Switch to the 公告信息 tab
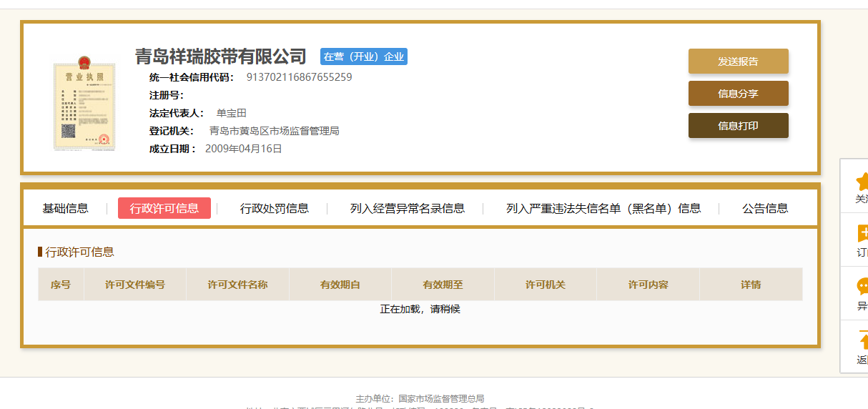This screenshot has width=868, height=409. click(x=765, y=208)
